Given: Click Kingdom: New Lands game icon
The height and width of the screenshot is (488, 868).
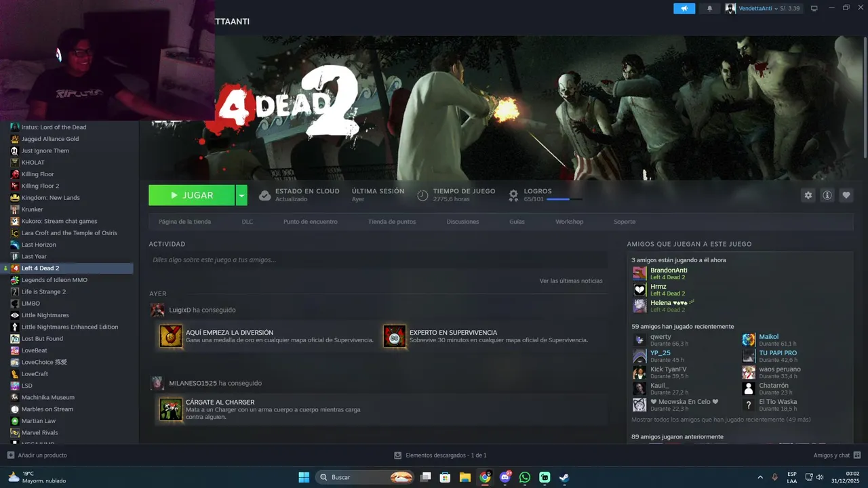Looking at the screenshot, I should coord(15,198).
